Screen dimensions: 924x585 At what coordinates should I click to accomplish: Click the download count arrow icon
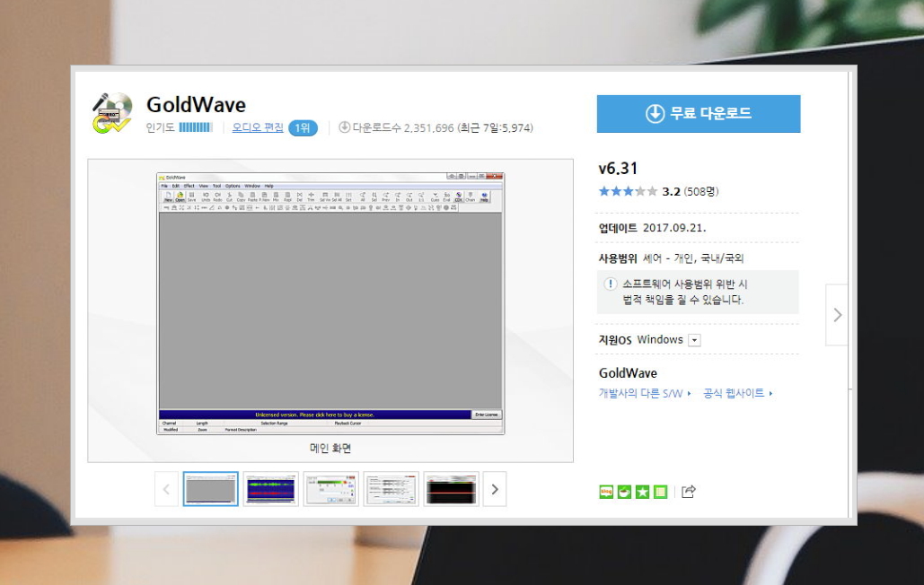345,127
